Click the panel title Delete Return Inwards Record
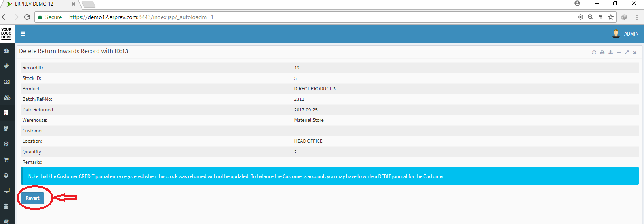 click(74, 51)
